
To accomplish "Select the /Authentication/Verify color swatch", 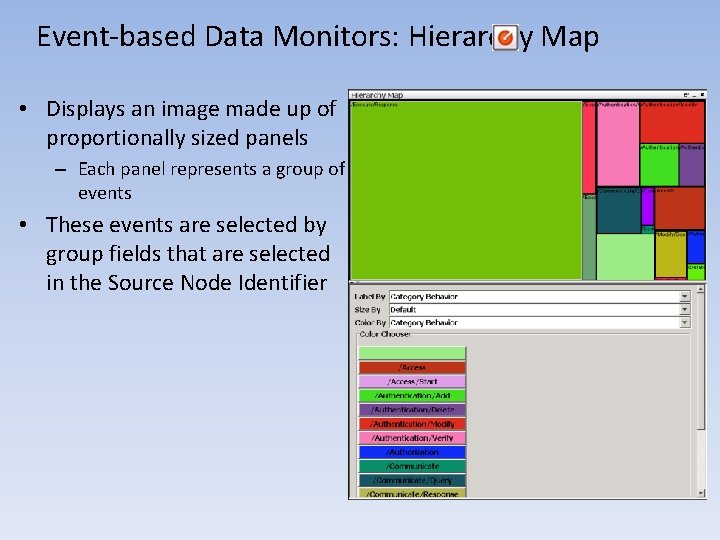I will coord(412,438).
